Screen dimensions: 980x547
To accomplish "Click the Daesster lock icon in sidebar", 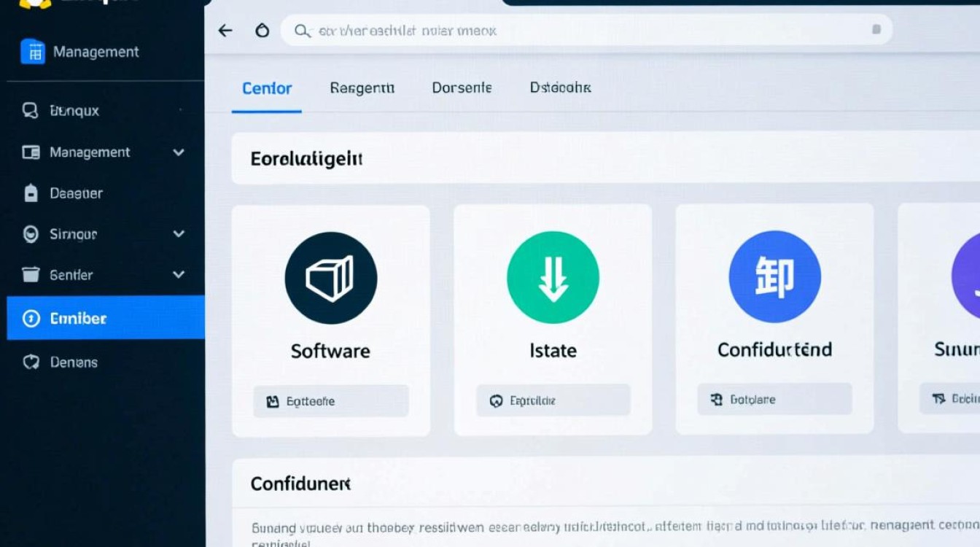I will point(31,193).
